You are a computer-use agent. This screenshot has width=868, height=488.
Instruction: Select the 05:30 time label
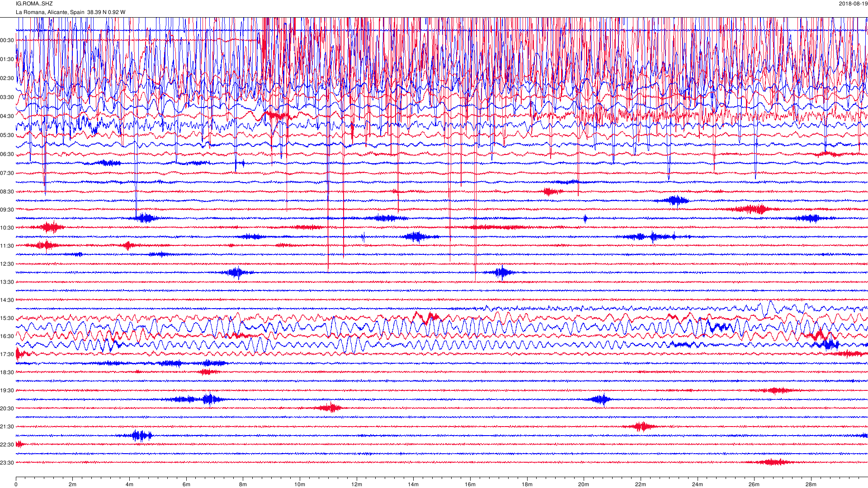7,135
